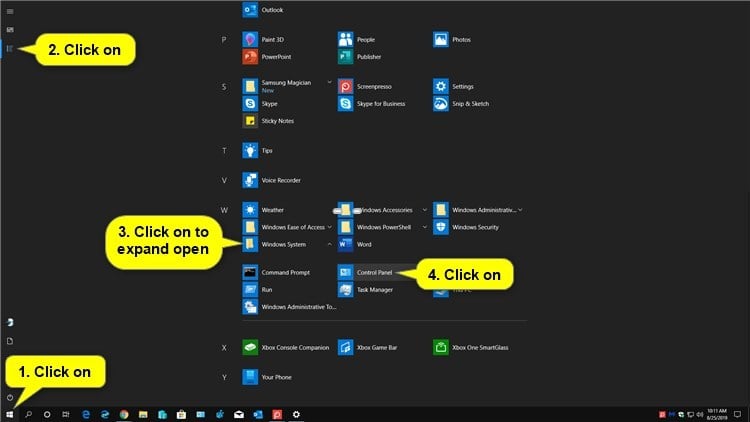Open the Power options menu
The image size is (750, 422).
tap(10, 397)
